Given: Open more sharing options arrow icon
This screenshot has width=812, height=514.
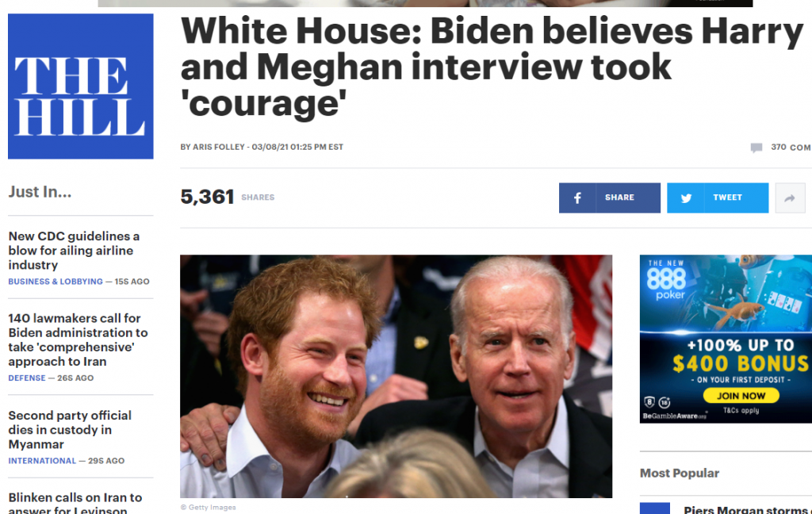Looking at the screenshot, I should click(790, 198).
